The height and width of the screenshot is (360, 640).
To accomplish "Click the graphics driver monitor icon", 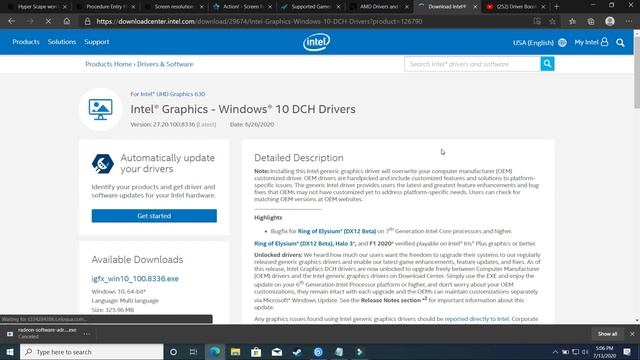I will click(x=100, y=109).
